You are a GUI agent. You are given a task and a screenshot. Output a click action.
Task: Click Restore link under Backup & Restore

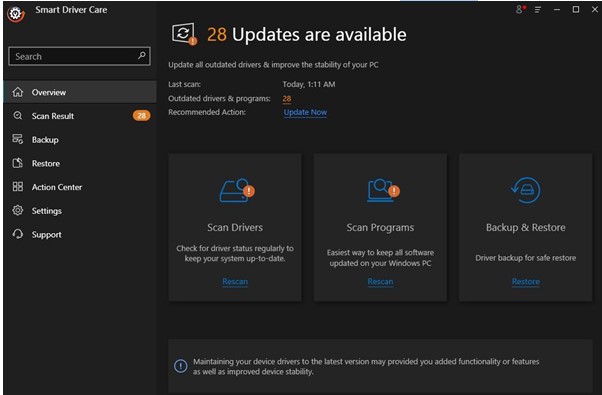click(526, 281)
